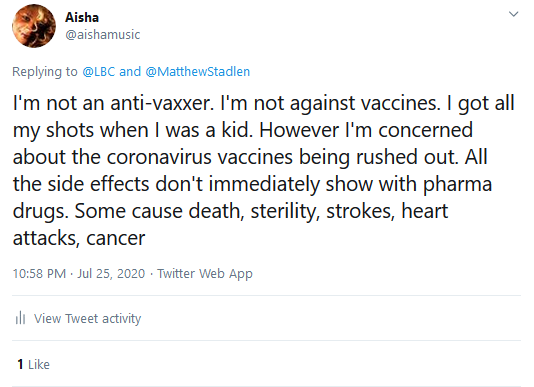Open the Twitter Web App source link
This screenshot has height=387, width=534.
click(x=205, y=274)
